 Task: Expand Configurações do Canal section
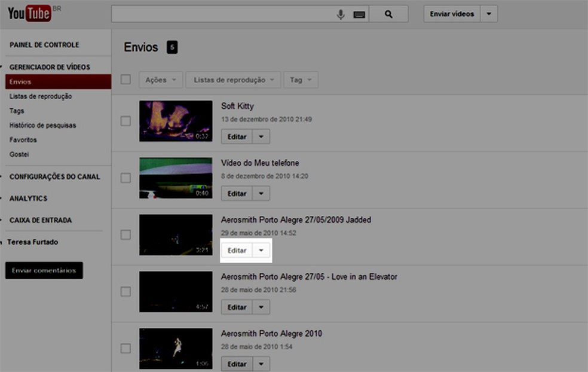coord(55,176)
